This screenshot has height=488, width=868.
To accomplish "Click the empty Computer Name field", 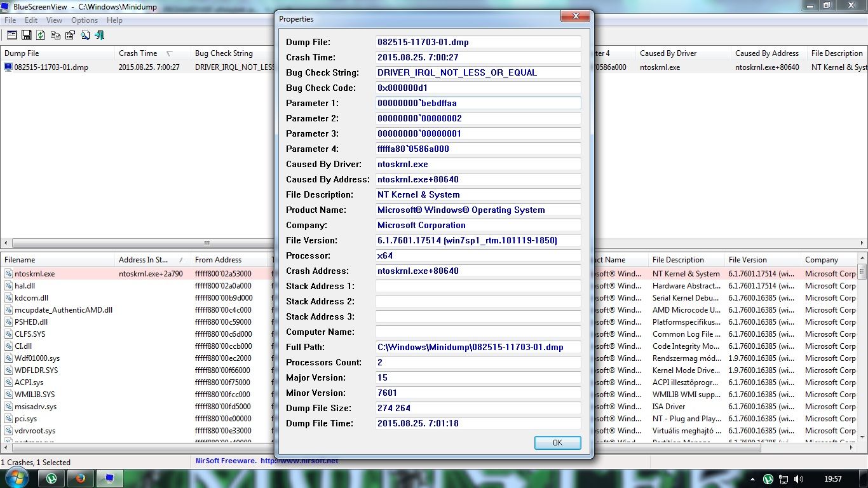I will pyautogui.click(x=478, y=332).
